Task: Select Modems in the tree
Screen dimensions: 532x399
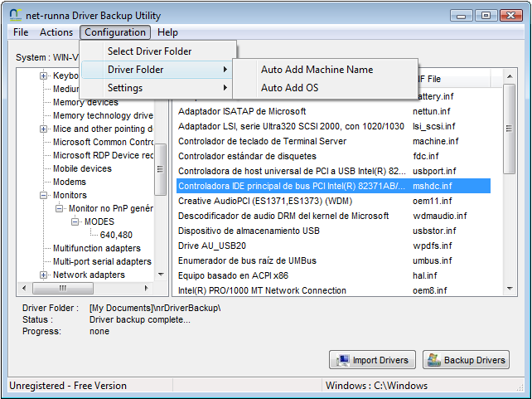Action: 70,182
